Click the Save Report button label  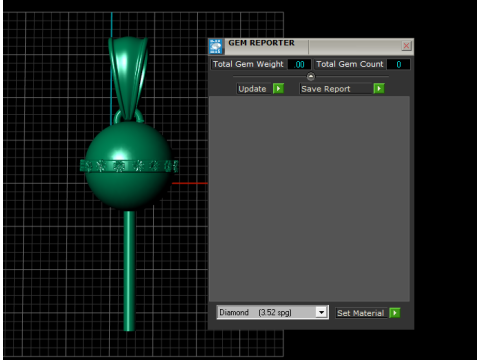point(335,89)
